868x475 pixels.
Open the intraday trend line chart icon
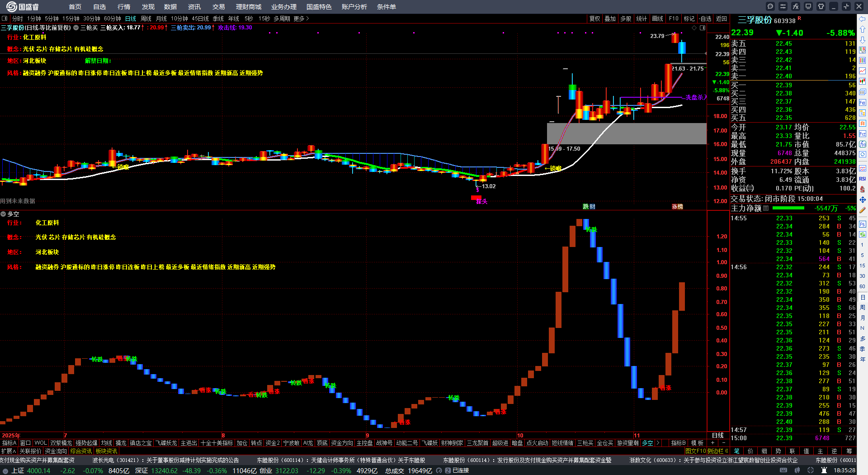(863, 71)
